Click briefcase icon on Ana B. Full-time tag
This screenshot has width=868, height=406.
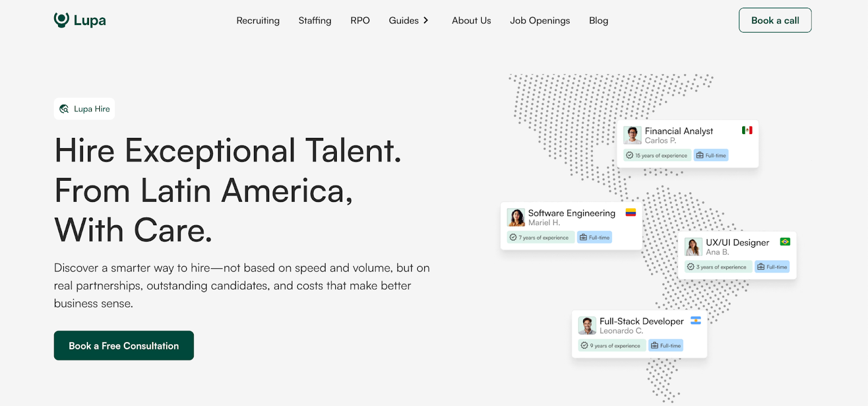[761, 267]
